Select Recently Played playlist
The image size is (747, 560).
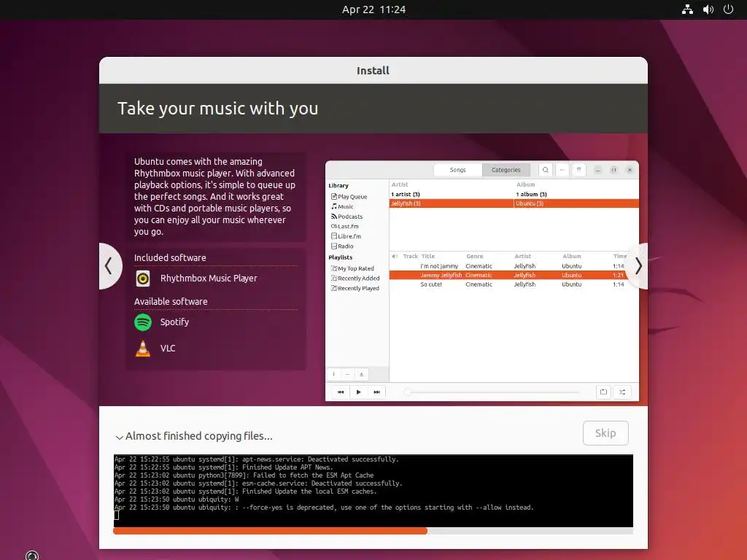(x=355, y=289)
